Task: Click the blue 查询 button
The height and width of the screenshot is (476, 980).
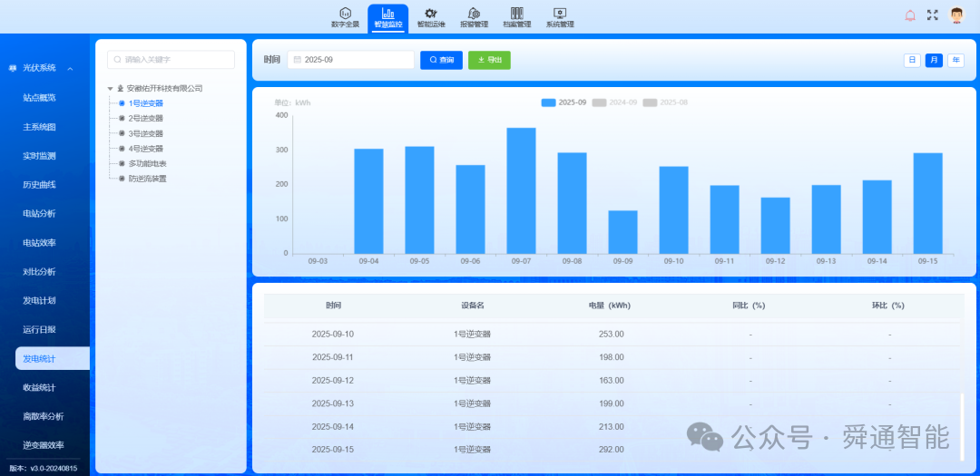Action: point(441,60)
